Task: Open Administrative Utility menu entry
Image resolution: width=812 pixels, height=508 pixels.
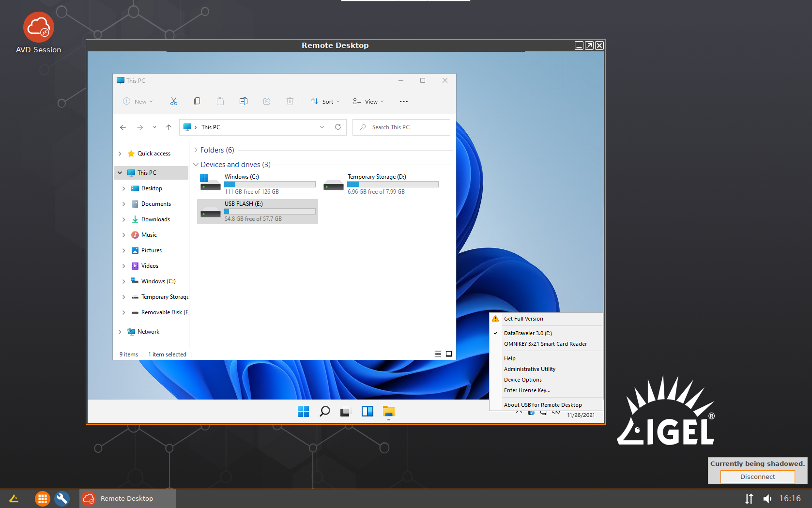Action: coord(546,369)
